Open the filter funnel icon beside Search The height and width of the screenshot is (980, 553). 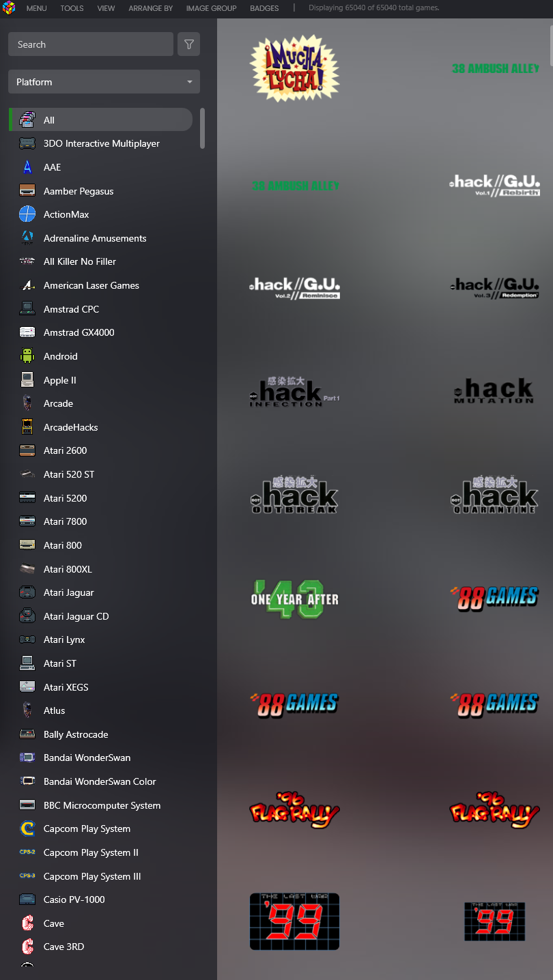point(189,44)
